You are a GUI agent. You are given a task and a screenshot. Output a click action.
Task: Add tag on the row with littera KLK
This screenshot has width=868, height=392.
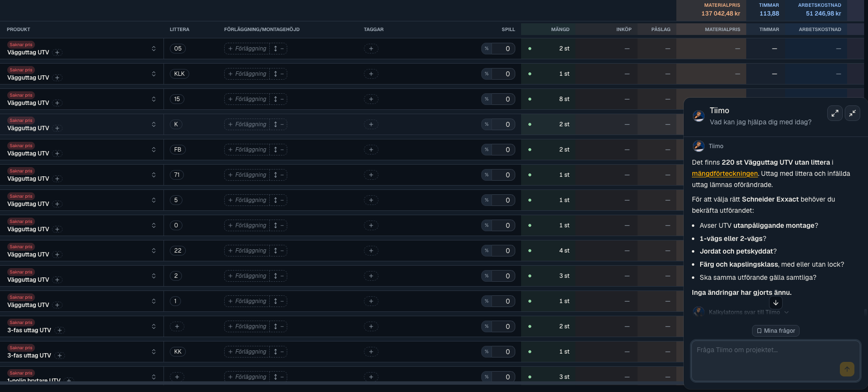pos(371,74)
